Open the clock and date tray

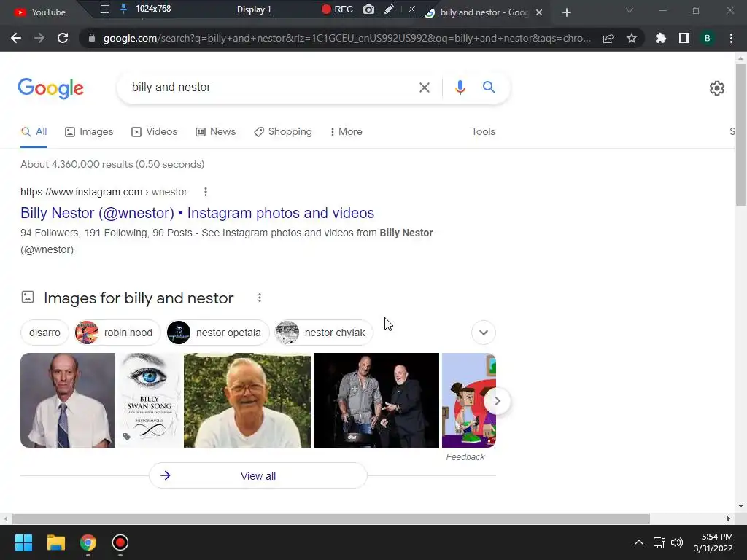[x=713, y=542]
